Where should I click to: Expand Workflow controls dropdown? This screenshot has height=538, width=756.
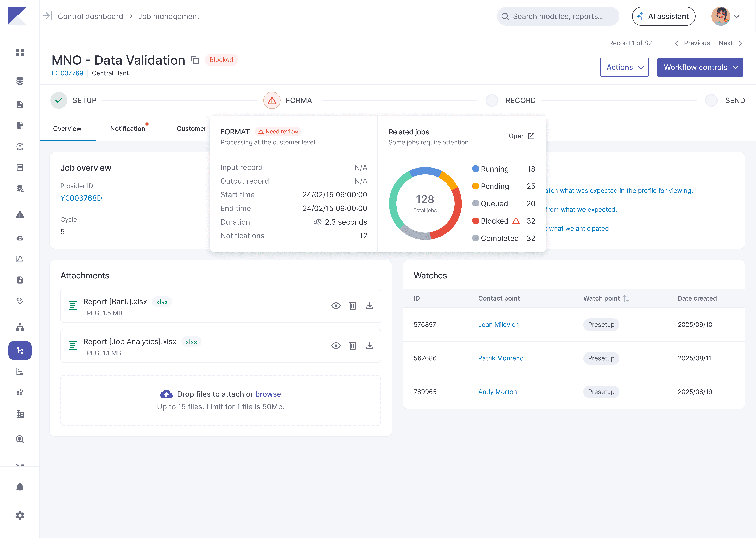[x=700, y=67]
